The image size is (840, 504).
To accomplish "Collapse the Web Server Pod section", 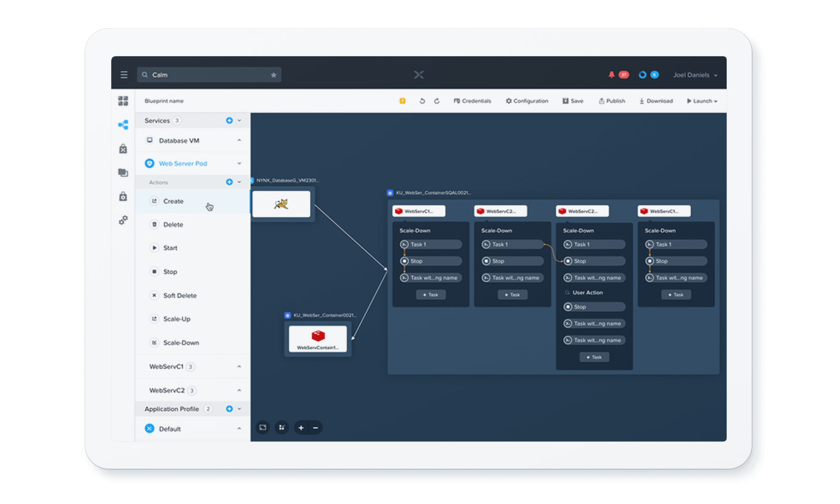I will pyautogui.click(x=239, y=163).
